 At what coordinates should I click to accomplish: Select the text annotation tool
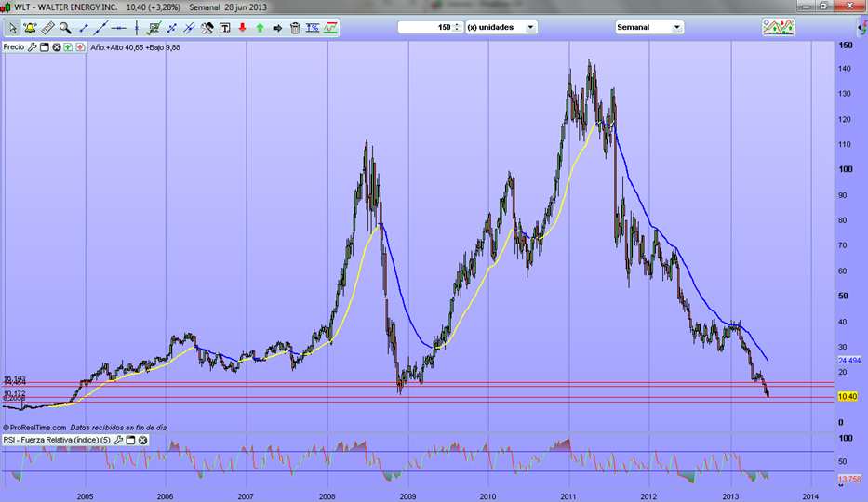click(225, 28)
